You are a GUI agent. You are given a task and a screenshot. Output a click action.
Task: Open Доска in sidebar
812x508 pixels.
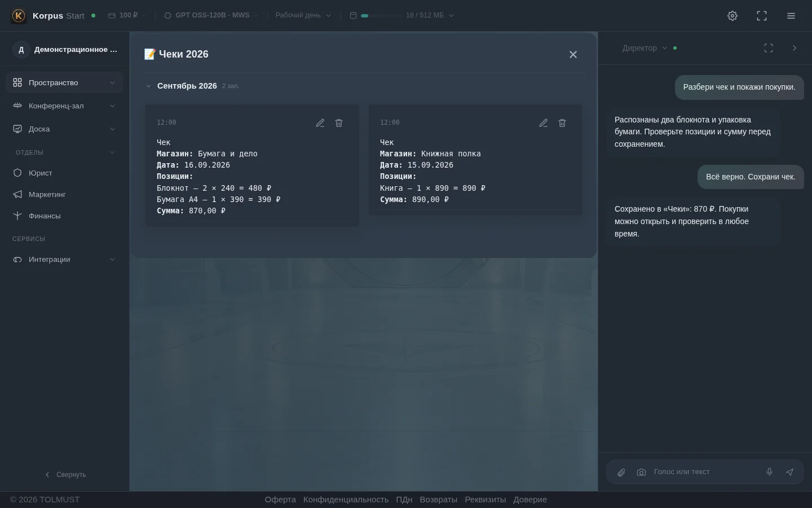pos(64,129)
